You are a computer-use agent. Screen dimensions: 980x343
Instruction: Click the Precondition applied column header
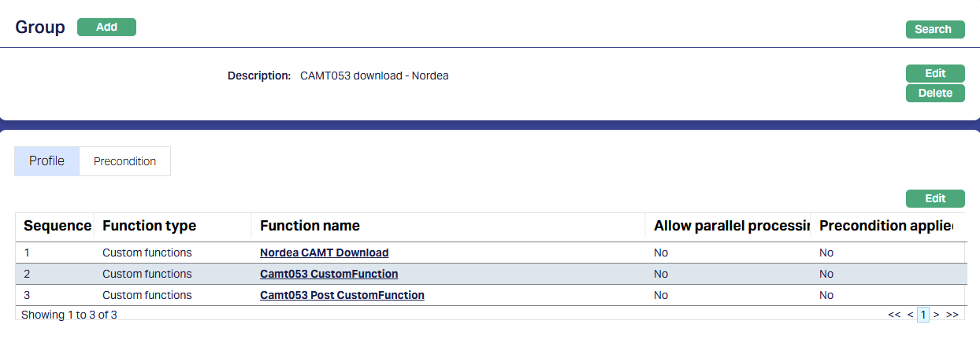coord(885,227)
